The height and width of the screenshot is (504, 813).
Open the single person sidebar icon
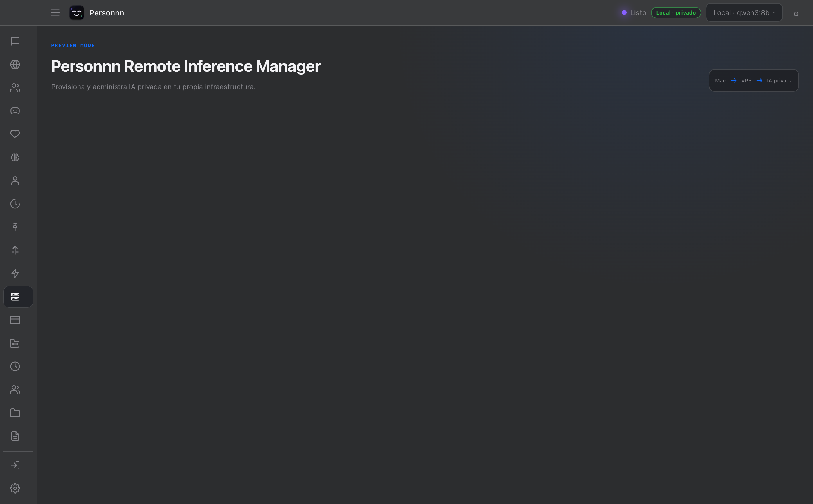[x=15, y=181]
